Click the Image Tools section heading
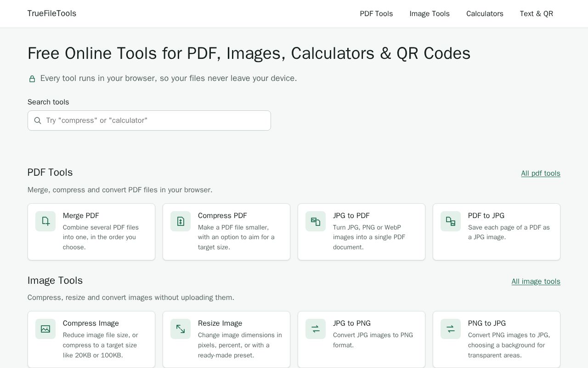 tap(55, 281)
